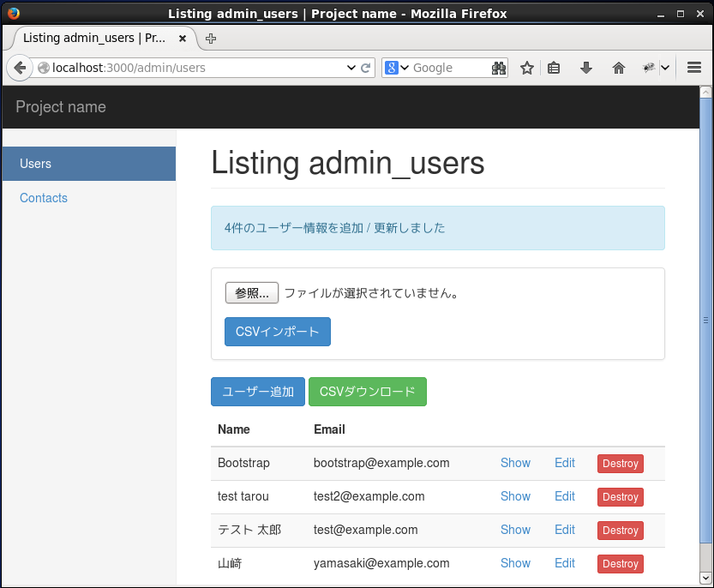Open a new tab with the plus icon

click(211, 39)
